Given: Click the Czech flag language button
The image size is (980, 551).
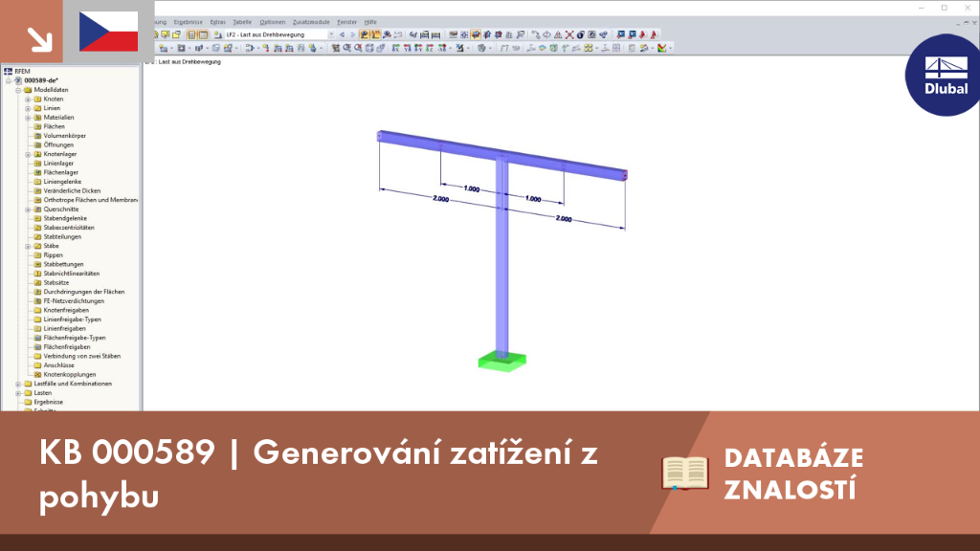Looking at the screenshot, I should click(109, 32).
